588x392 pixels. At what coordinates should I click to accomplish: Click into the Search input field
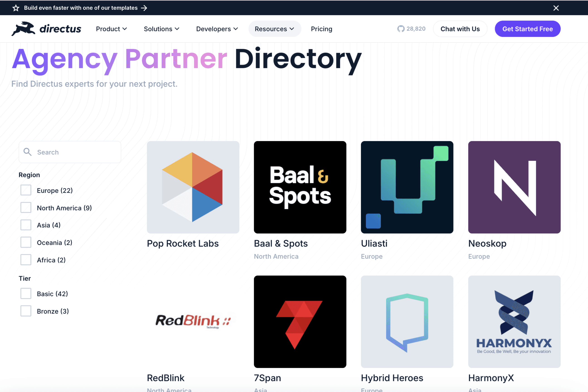[75, 152]
